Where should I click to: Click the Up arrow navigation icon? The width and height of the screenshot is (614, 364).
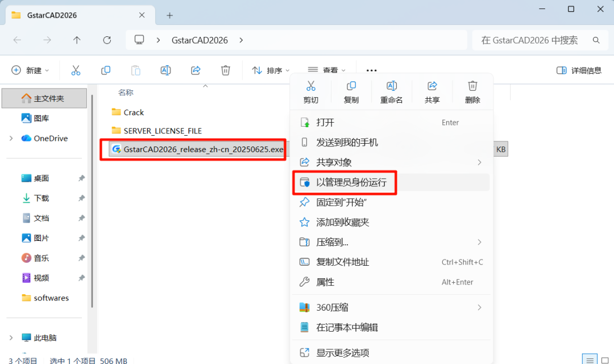[x=77, y=40]
